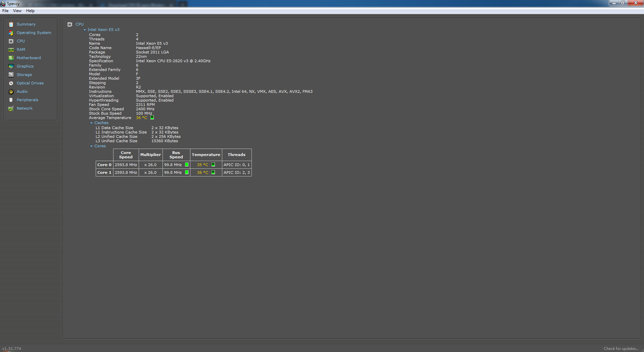Go to the Summary section
This screenshot has width=644, height=352.
[26, 24]
